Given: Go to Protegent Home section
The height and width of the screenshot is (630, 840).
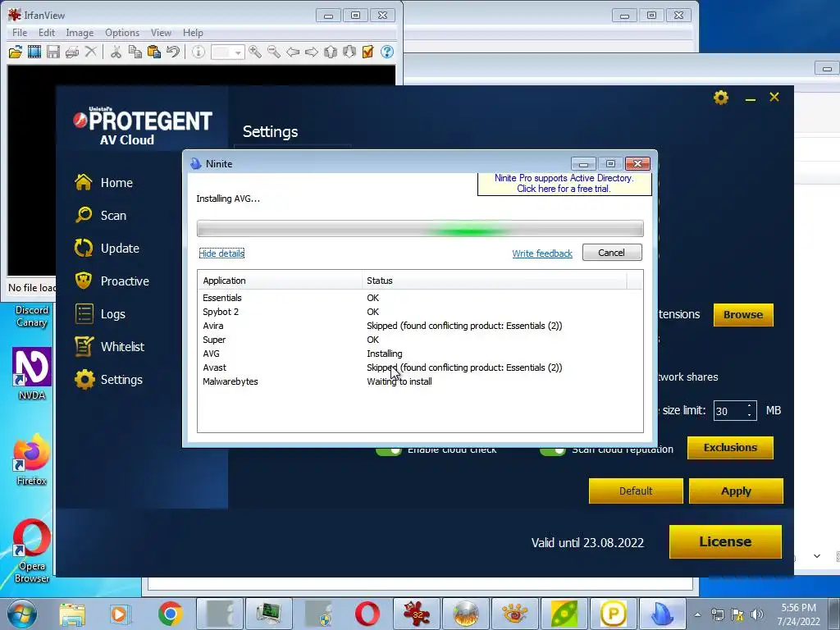Looking at the screenshot, I should pyautogui.click(x=104, y=183).
